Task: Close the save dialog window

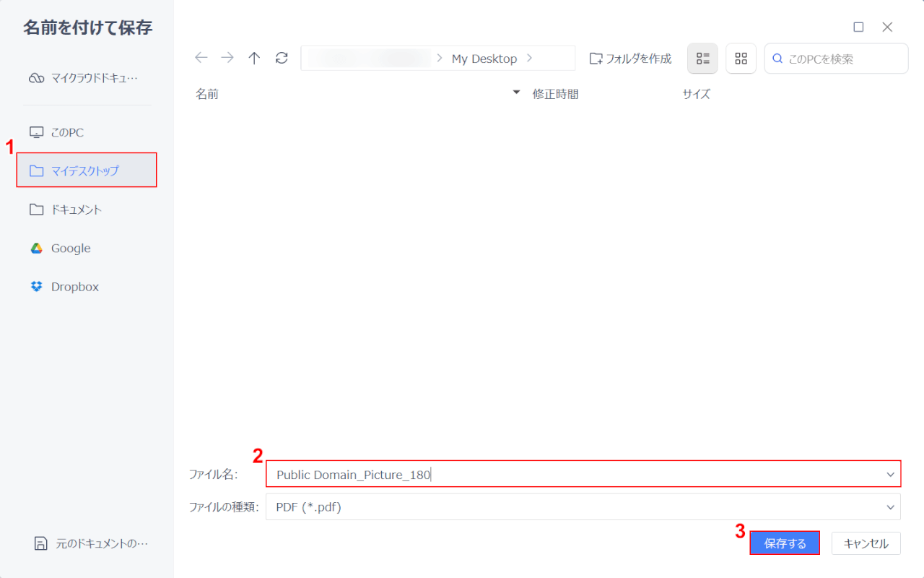Action: (888, 27)
